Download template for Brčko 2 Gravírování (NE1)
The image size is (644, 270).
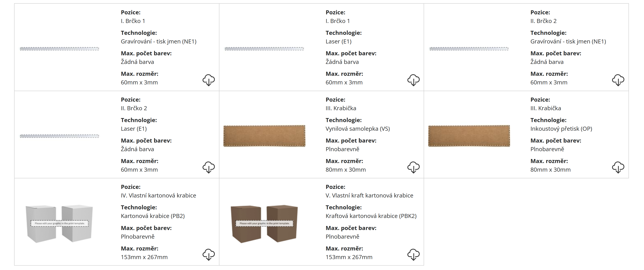click(618, 80)
